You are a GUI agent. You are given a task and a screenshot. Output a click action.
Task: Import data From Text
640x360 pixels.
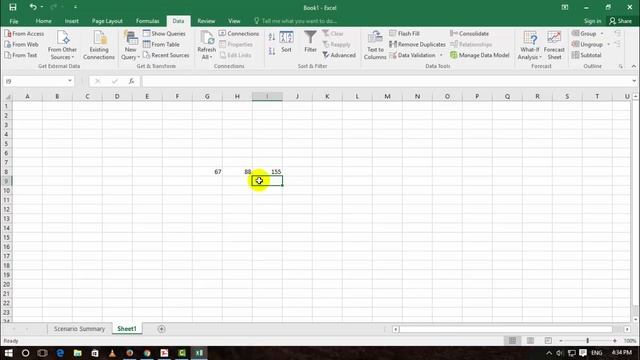[21, 55]
